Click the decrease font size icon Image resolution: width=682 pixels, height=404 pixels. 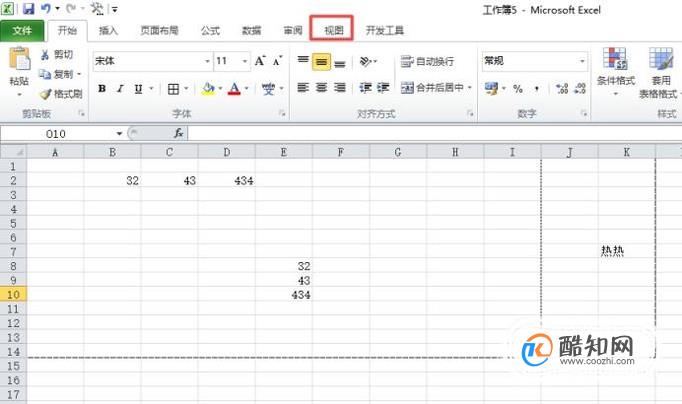[x=277, y=61]
